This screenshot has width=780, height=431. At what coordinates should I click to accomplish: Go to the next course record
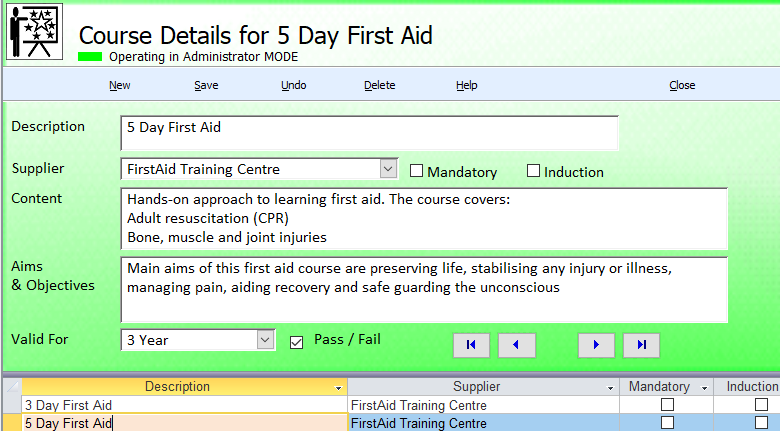pos(596,345)
